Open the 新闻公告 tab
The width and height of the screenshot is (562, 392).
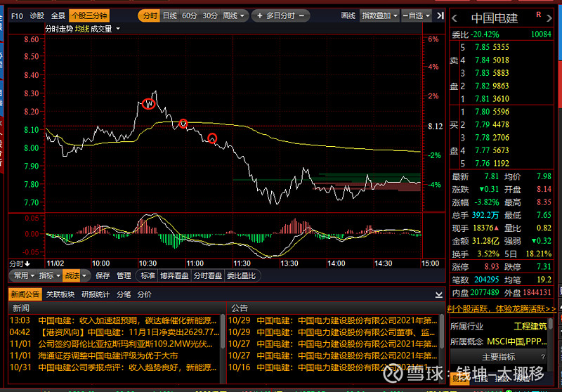pyautogui.click(x=25, y=294)
